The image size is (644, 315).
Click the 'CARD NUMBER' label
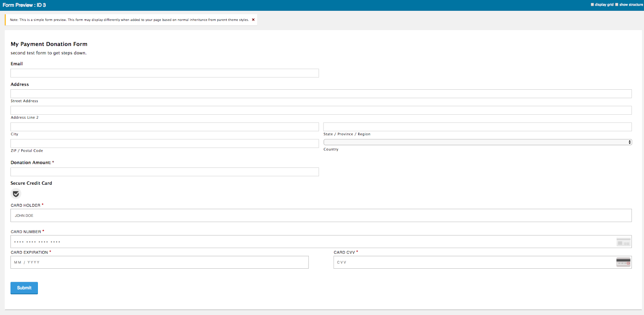point(26,232)
